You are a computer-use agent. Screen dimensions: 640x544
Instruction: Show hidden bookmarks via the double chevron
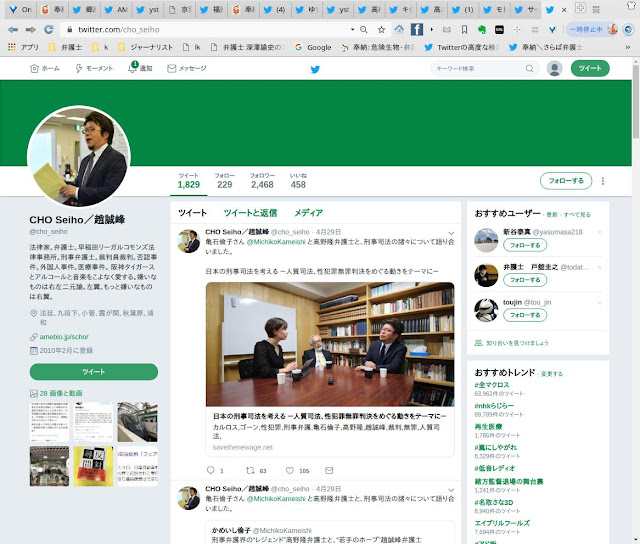pyautogui.click(x=628, y=47)
